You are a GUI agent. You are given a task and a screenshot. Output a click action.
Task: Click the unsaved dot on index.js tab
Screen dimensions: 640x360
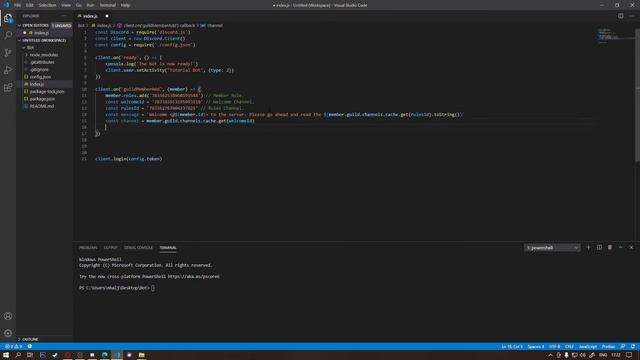pyautogui.click(x=107, y=16)
